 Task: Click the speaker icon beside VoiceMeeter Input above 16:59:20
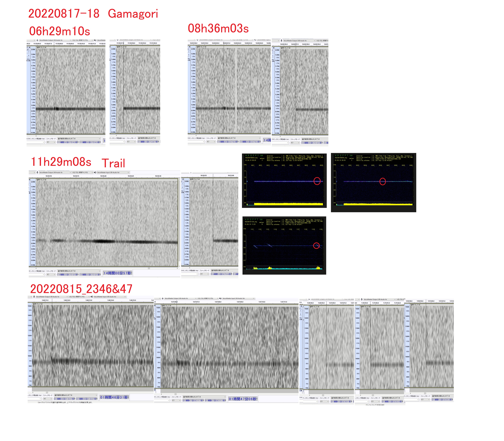[95, 172]
